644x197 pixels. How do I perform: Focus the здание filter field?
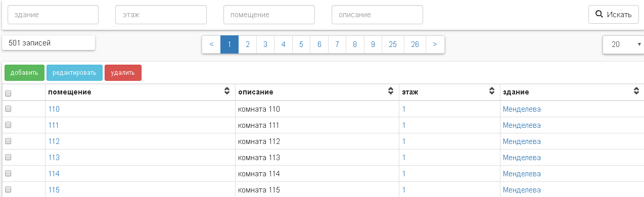pyautogui.click(x=53, y=15)
